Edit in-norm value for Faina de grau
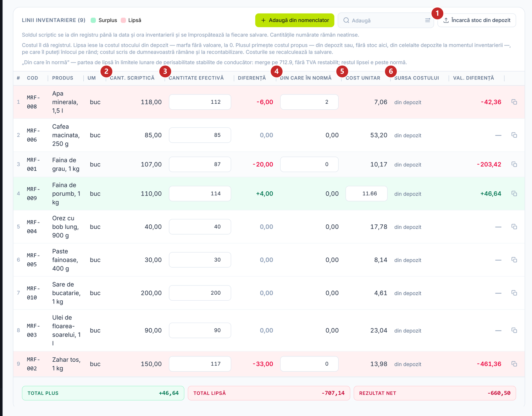This screenshot has width=532, height=416. click(309, 164)
